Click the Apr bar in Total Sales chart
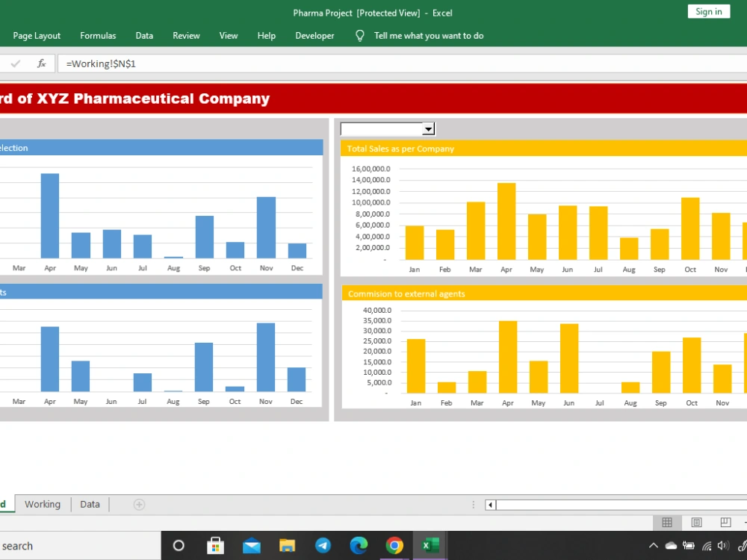This screenshot has height=560, width=747. 506,222
